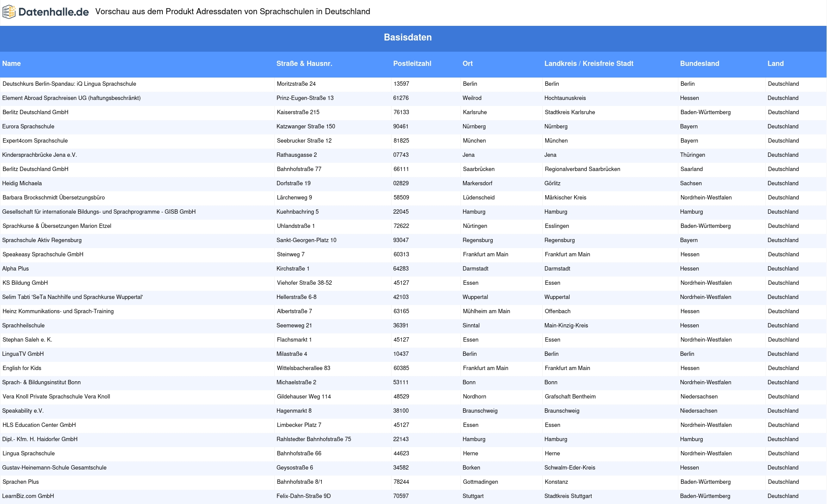
Task: Click Gustav-Heinemann-Schule Gesamtschule
Action: click(x=54, y=468)
